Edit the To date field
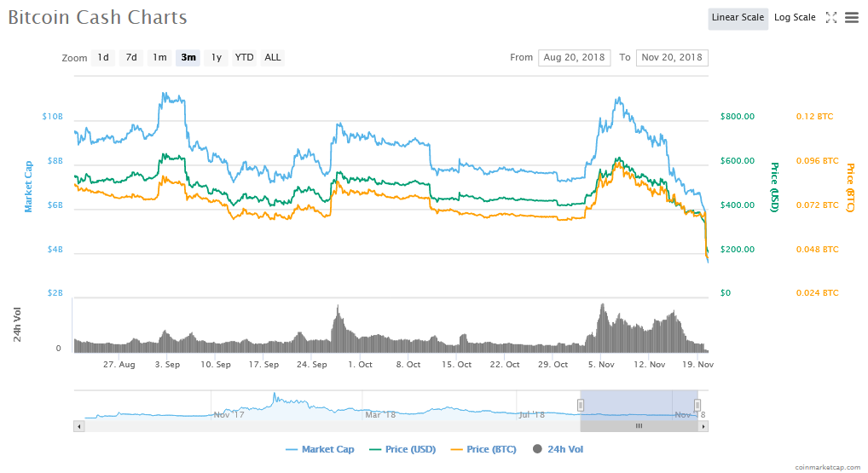The height and width of the screenshot is (473, 868). click(672, 58)
